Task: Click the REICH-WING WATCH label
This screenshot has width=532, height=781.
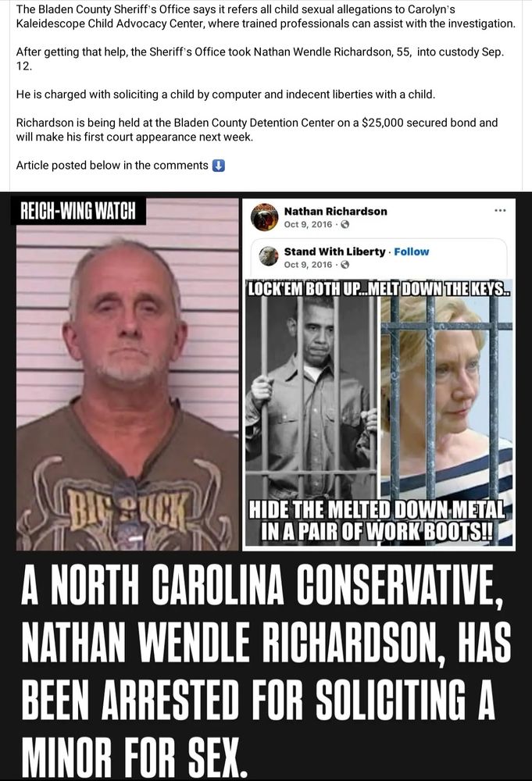Action: [77, 211]
